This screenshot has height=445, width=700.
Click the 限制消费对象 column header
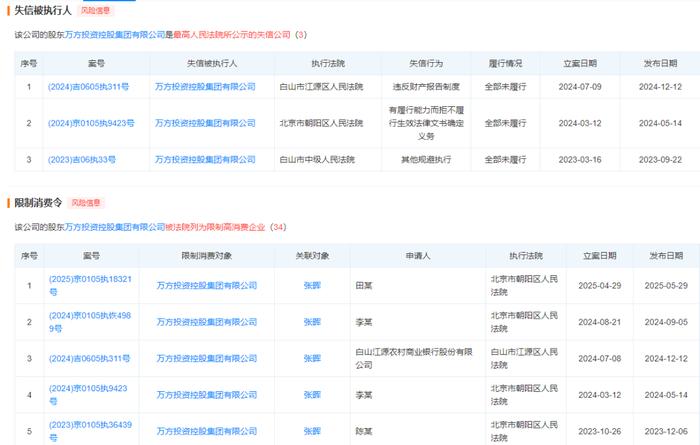coord(207,256)
